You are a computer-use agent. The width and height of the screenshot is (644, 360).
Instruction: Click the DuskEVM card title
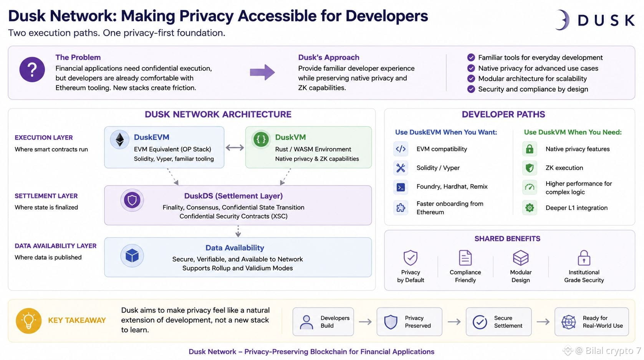pyautogui.click(x=151, y=137)
